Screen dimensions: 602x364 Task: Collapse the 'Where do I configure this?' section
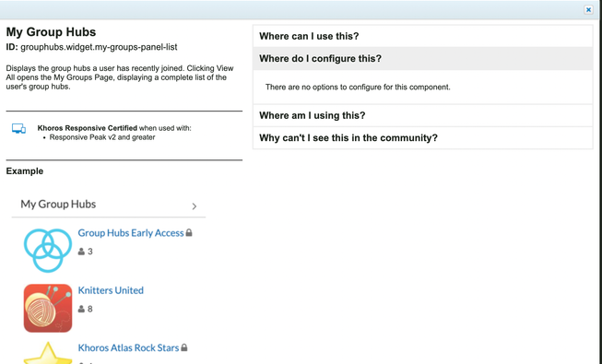423,58
